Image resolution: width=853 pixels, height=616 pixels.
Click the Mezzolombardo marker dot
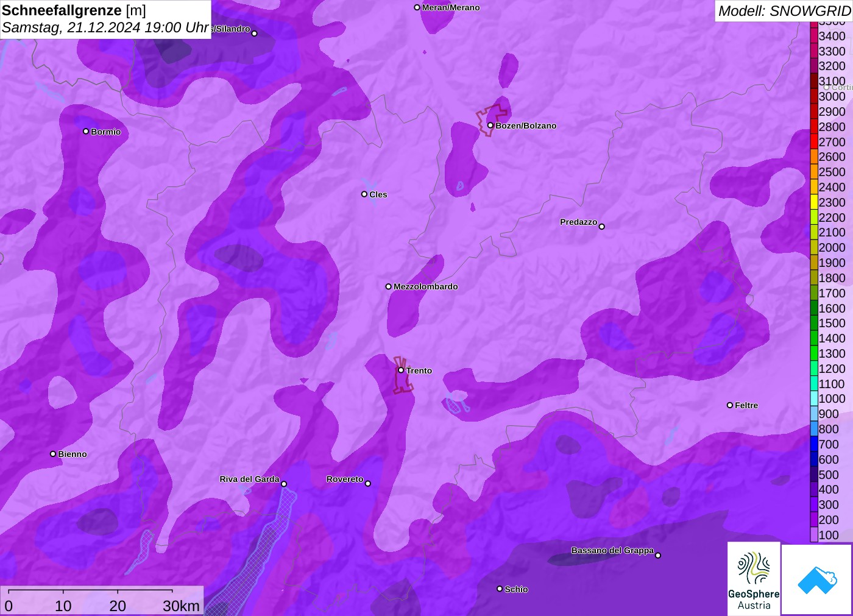click(x=389, y=286)
